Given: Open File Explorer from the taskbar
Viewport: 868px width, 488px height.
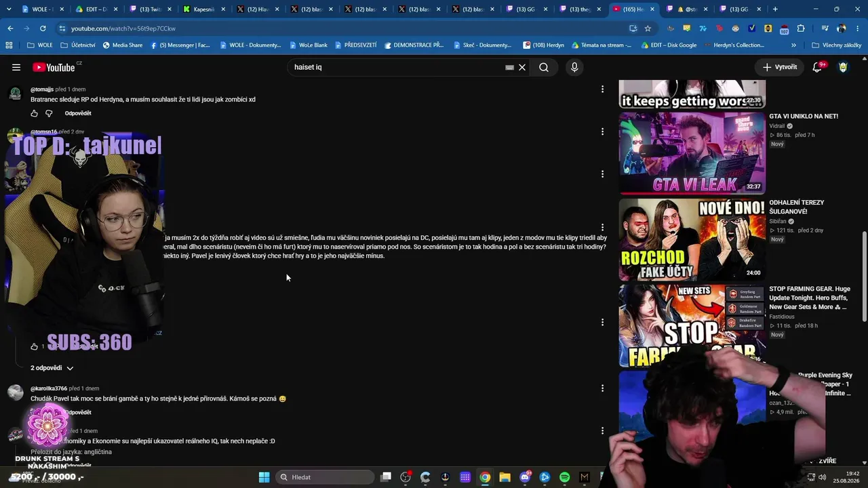Looking at the screenshot, I should pos(505,477).
